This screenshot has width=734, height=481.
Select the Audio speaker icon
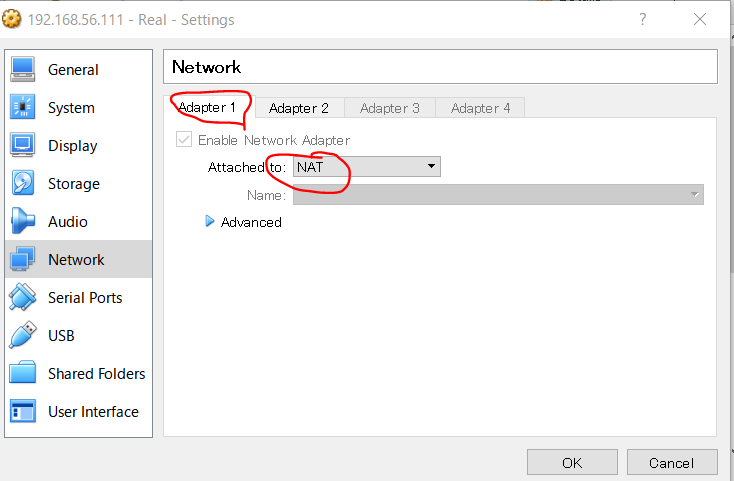click(x=23, y=221)
